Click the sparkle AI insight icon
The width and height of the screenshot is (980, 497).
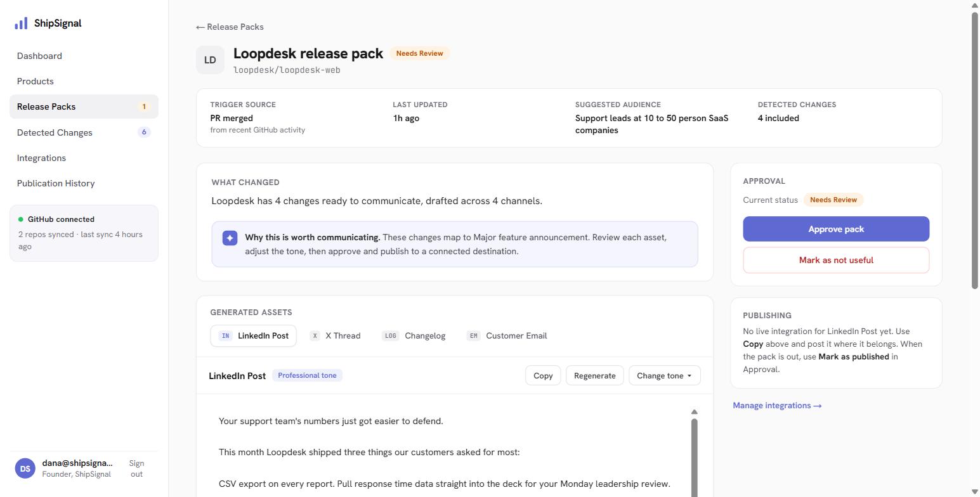click(230, 238)
